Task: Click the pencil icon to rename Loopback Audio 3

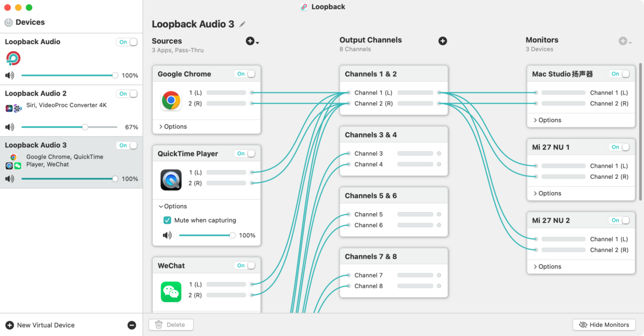Action: click(243, 24)
